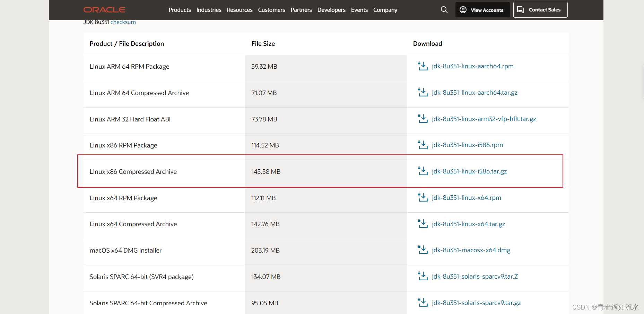Download jdk-8u351-linux-x64.tar.gz link
The width and height of the screenshot is (644, 314).
[468, 224]
